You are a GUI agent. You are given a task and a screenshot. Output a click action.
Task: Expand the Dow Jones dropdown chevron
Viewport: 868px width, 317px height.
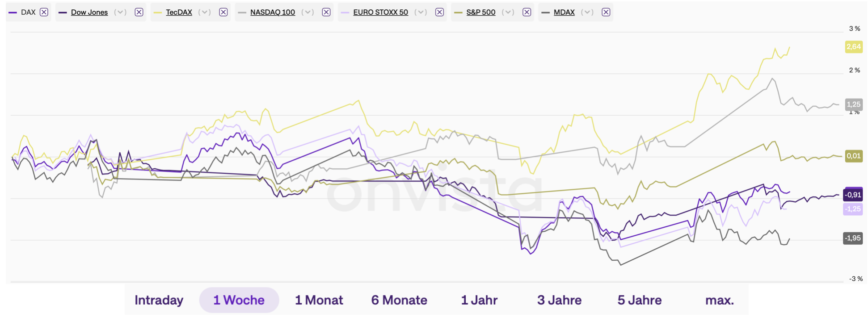[120, 12]
